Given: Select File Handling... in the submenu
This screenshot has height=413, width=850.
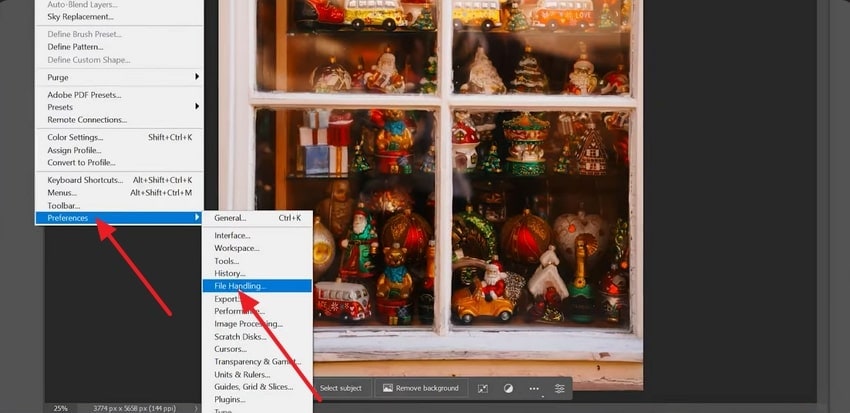Looking at the screenshot, I should (257, 286).
